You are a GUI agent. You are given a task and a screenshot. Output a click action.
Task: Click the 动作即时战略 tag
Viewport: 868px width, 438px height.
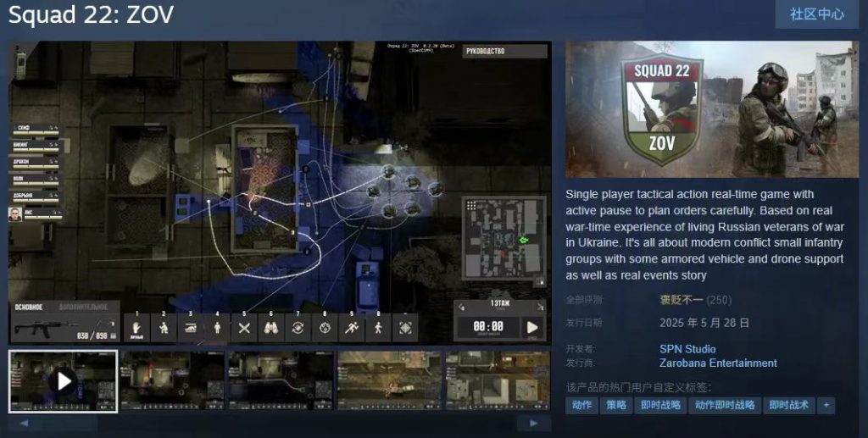click(x=725, y=405)
